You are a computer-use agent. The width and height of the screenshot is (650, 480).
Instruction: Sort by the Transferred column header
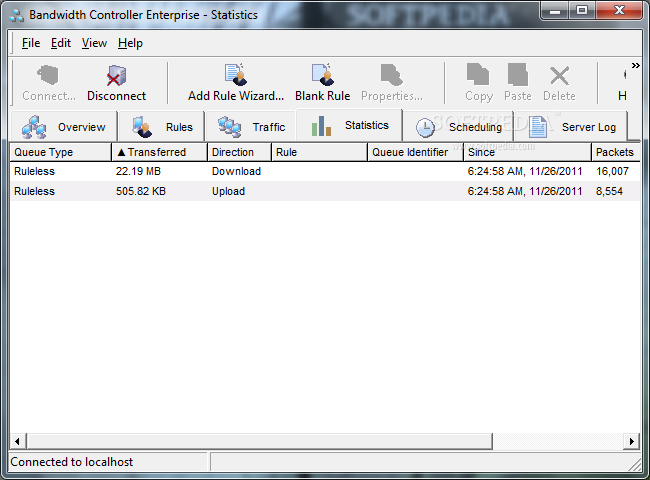(x=159, y=152)
